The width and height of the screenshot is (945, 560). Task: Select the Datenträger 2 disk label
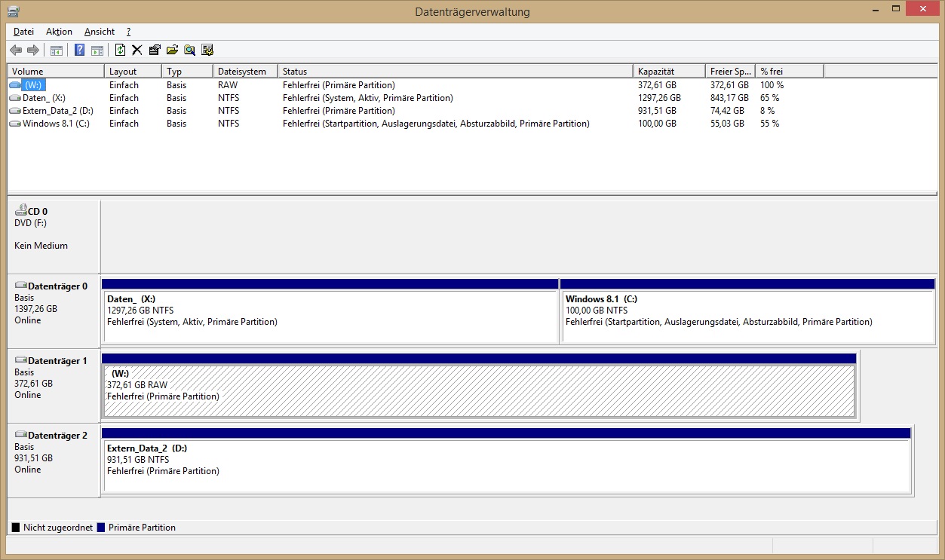point(57,436)
